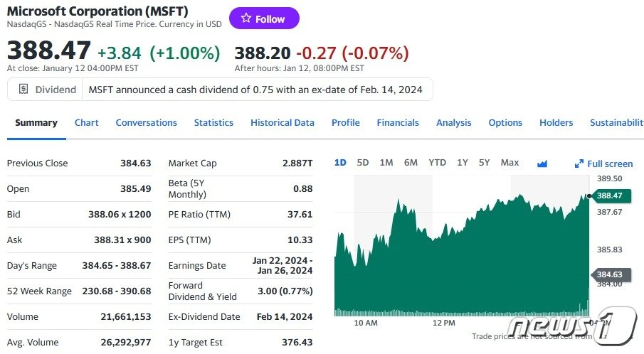Select the Holders tab
The height and width of the screenshot is (354, 644).
556,122
